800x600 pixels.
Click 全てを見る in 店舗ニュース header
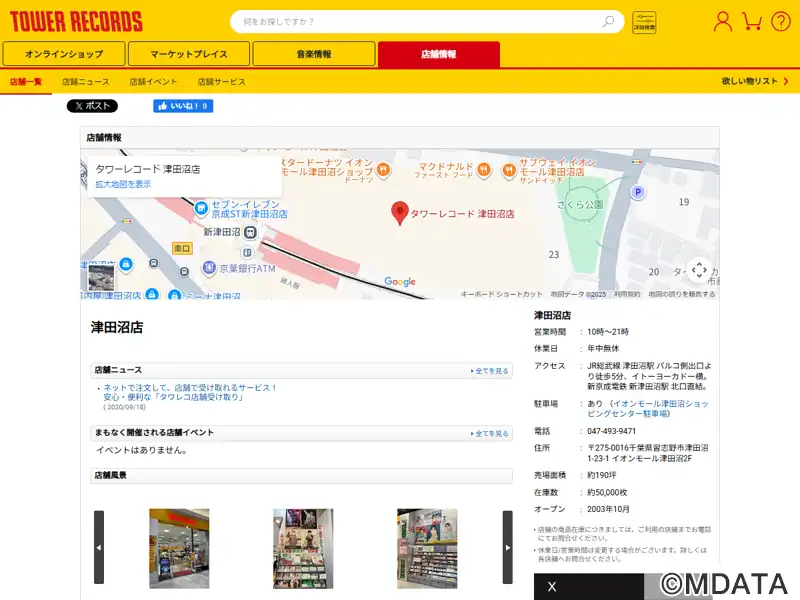(490, 371)
